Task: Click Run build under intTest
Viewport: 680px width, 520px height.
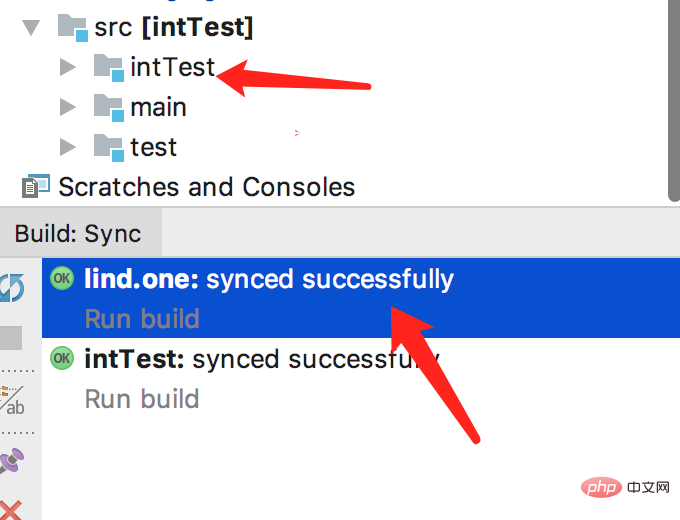Action: 142,399
